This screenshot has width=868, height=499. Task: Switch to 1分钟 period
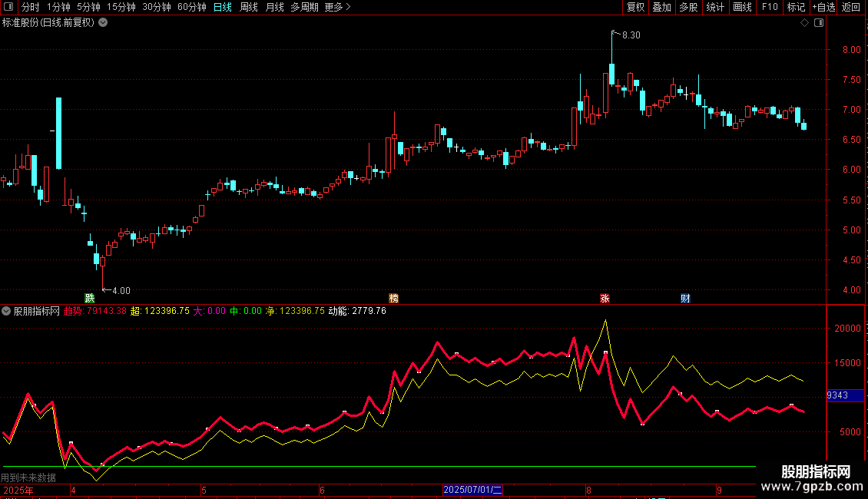tap(58, 7)
